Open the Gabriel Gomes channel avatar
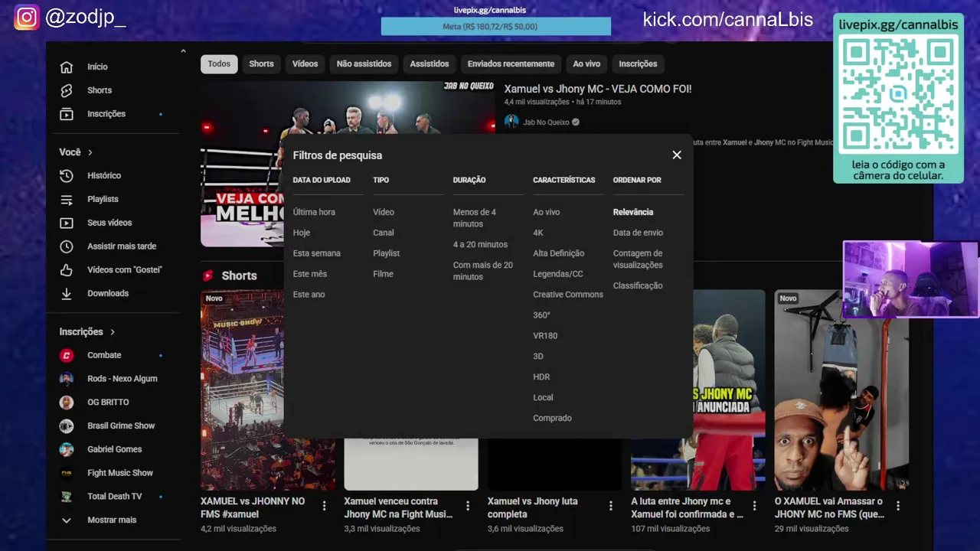Viewport: 980px width, 551px height. tap(67, 449)
